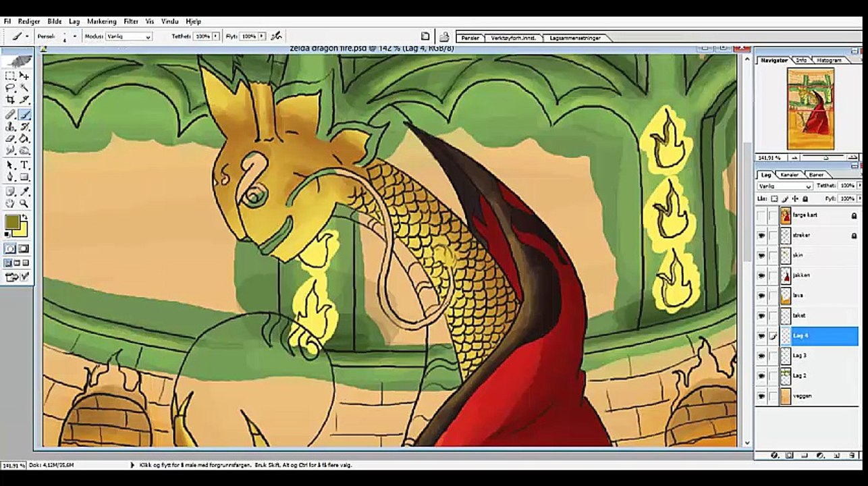Select the Rectangular Marquee tool
868x486 pixels.
point(10,76)
